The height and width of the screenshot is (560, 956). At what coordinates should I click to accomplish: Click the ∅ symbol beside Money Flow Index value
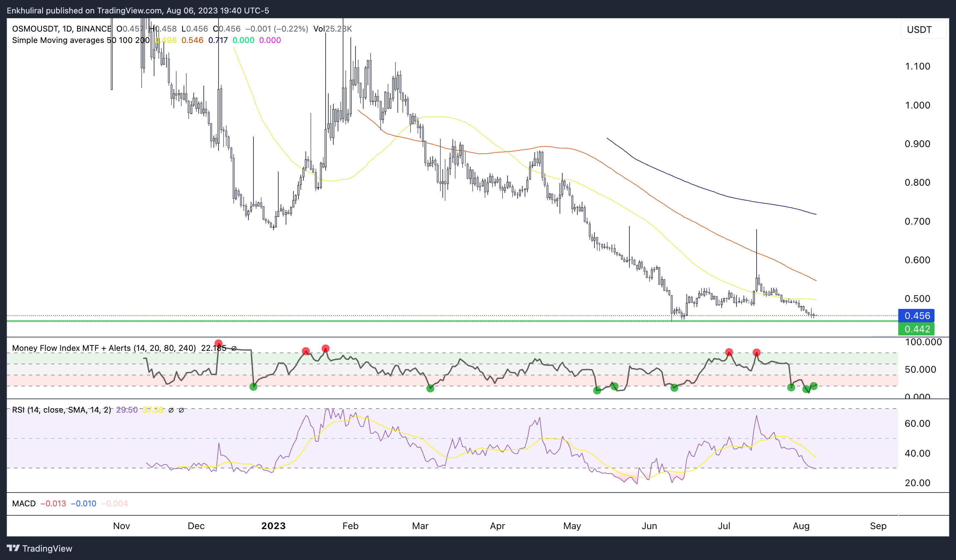coord(234,348)
